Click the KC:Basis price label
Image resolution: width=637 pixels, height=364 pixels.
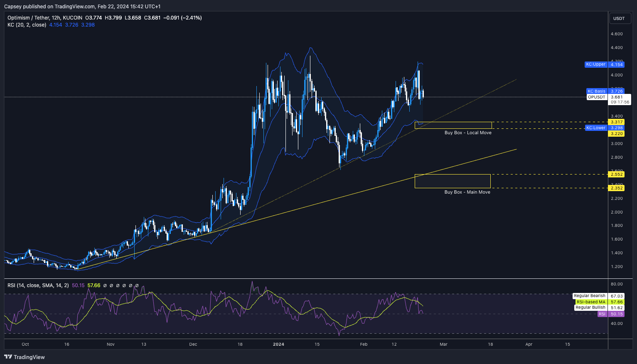click(596, 91)
